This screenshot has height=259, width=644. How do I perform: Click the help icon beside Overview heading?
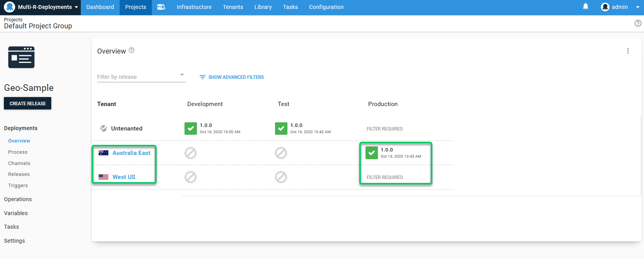[x=132, y=50]
